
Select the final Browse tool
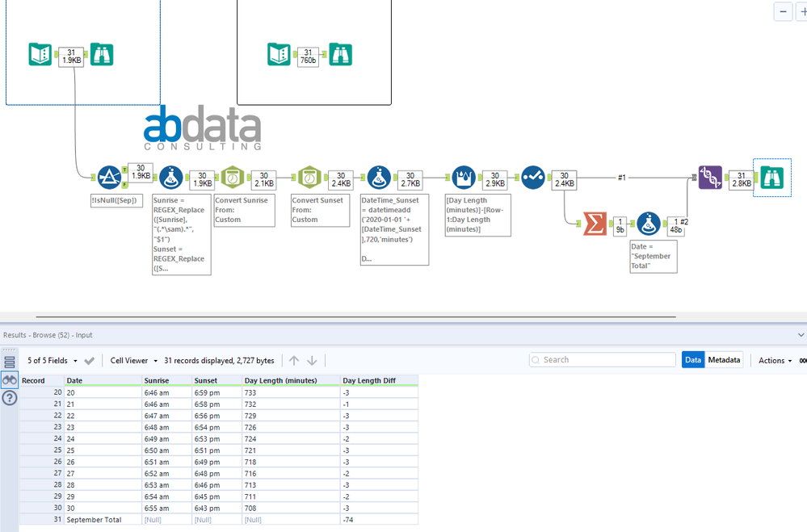click(772, 178)
